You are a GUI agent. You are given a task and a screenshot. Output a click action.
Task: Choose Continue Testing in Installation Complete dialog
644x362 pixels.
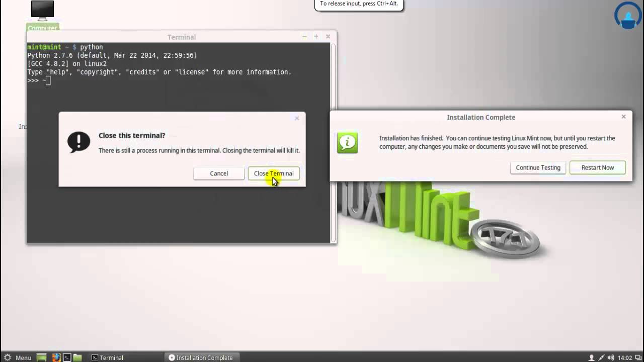point(538,167)
